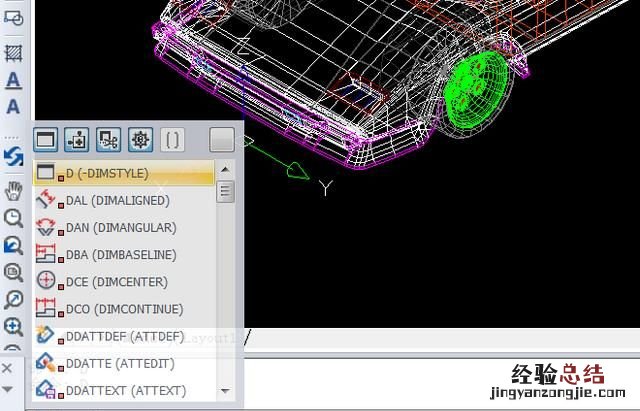Toggle the second filter icon in popup header

79,139
